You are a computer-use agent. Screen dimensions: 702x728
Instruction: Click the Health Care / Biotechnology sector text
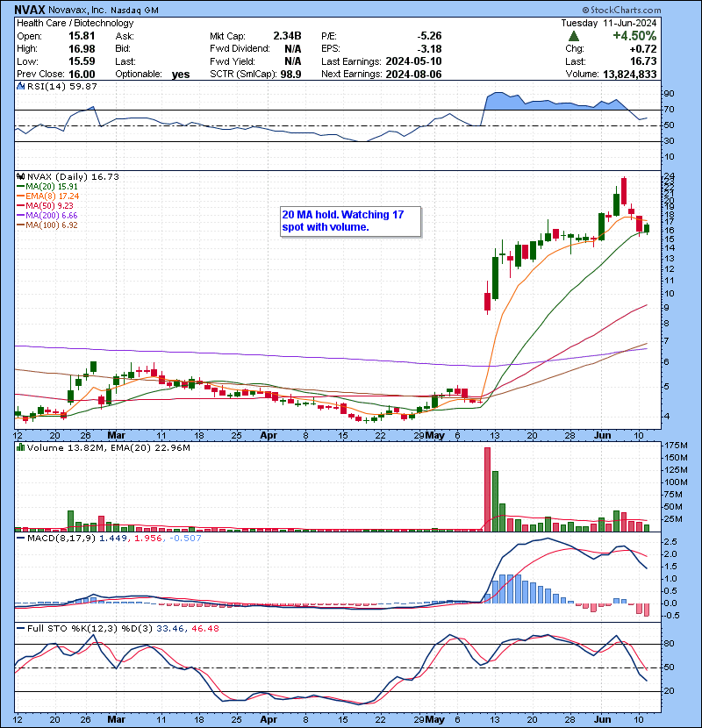(x=75, y=23)
